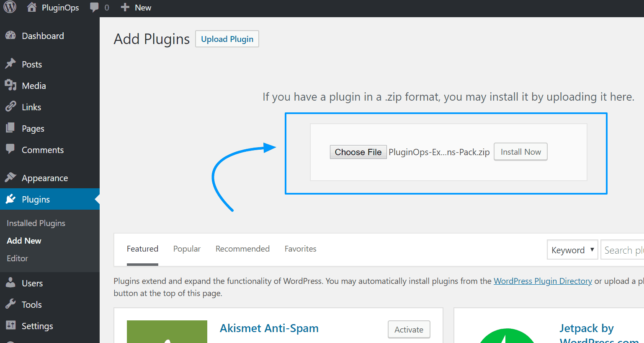This screenshot has width=644, height=343.
Task: Click the Appearance brush icon
Action: (x=11, y=177)
